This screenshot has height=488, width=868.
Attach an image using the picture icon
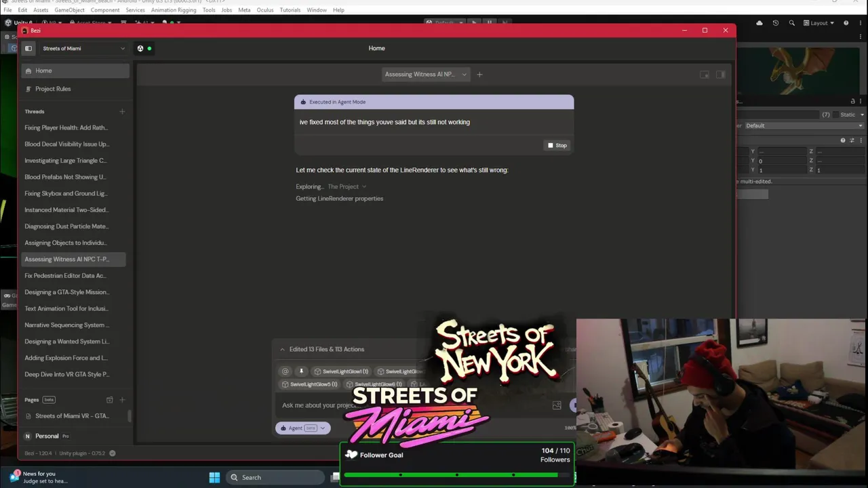click(x=557, y=405)
